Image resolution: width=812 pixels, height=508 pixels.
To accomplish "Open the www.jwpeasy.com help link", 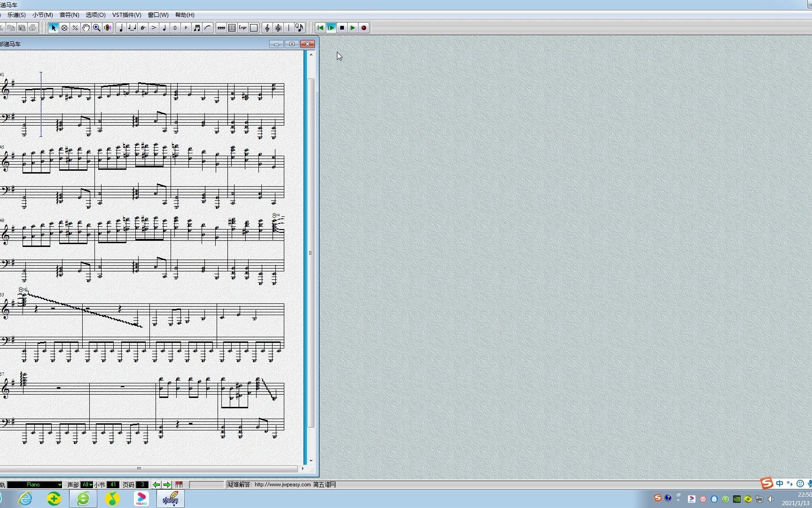I will click(x=283, y=484).
